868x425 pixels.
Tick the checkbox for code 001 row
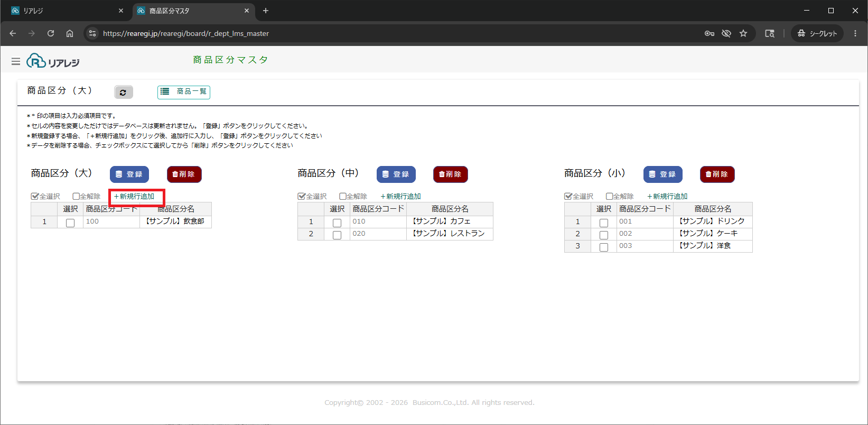[x=604, y=223]
